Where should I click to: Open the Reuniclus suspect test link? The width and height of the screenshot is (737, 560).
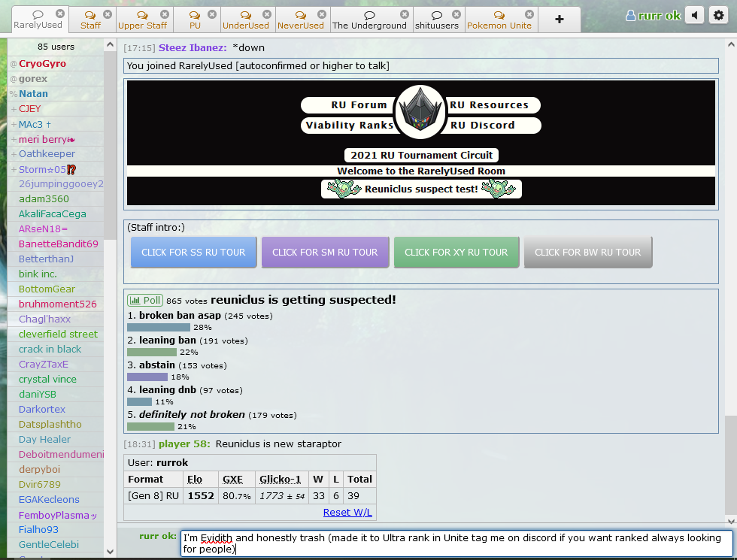[421, 189]
